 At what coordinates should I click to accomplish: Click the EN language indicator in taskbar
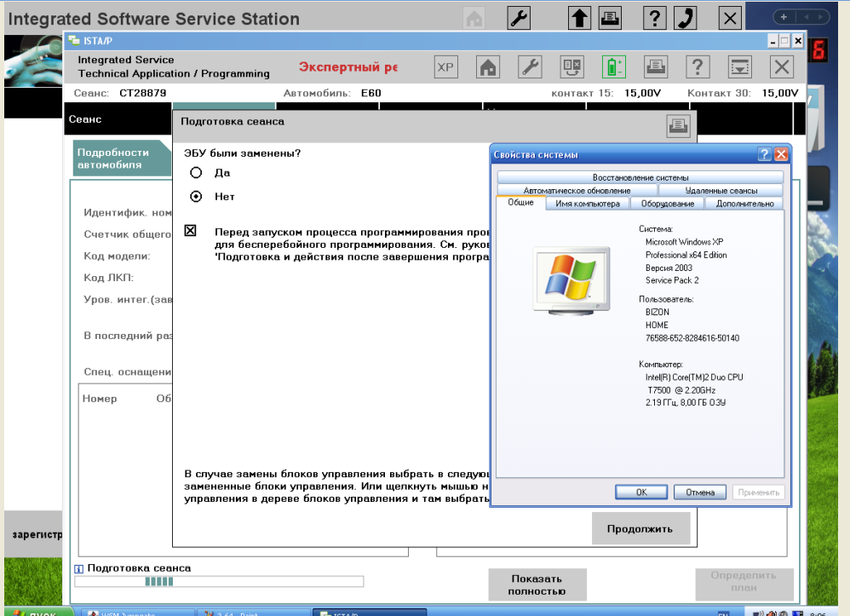click(x=724, y=613)
